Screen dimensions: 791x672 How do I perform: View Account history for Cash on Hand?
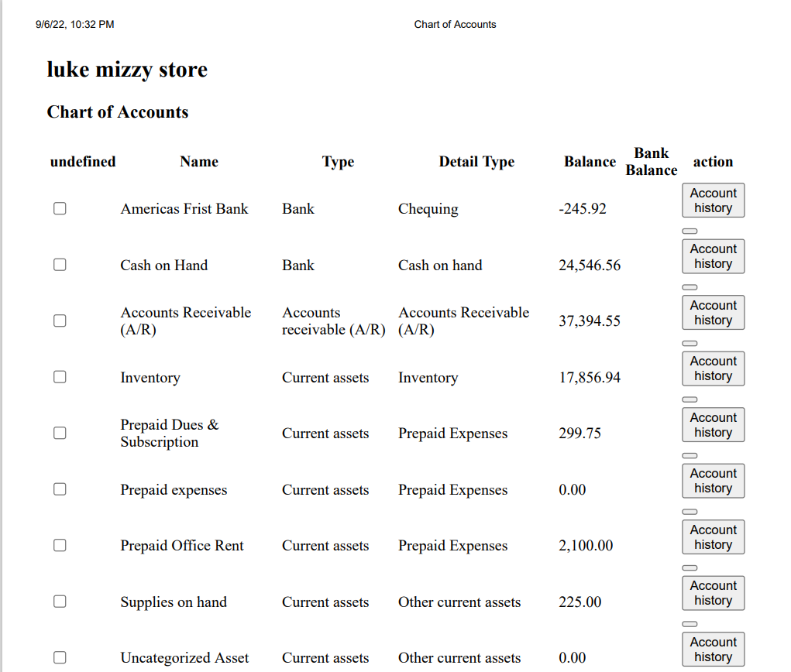(x=713, y=256)
